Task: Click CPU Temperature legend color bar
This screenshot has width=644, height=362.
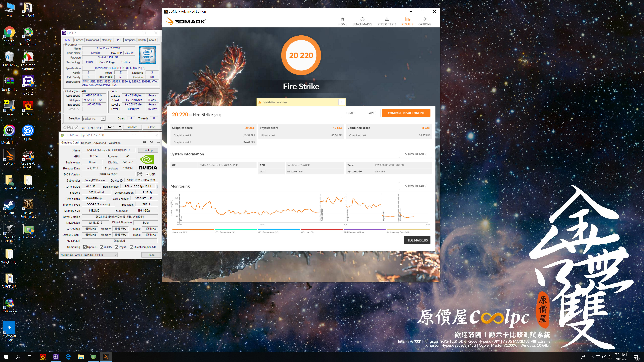Action: [x=236, y=230]
